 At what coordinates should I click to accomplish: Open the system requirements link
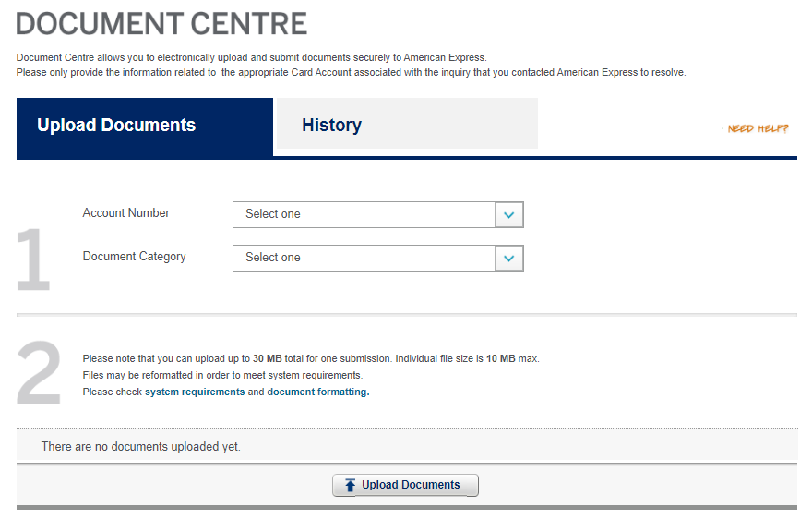(x=195, y=392)
